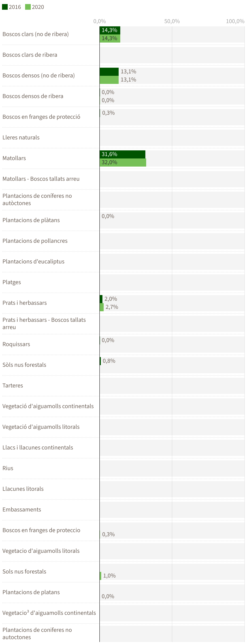Click the 100,0% axis tick label

[x=235, y=21]
